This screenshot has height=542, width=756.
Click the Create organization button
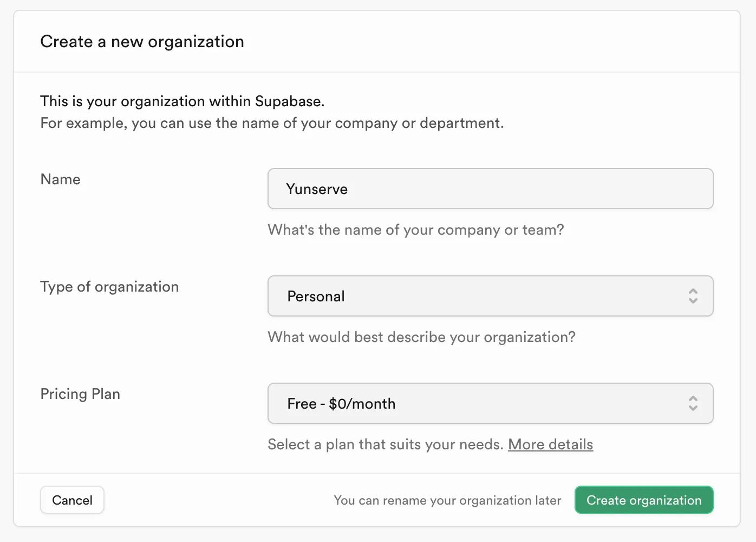643,500
